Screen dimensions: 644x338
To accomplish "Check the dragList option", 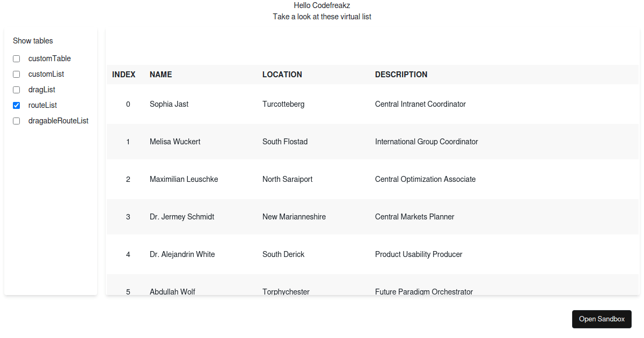I will 16,90.
